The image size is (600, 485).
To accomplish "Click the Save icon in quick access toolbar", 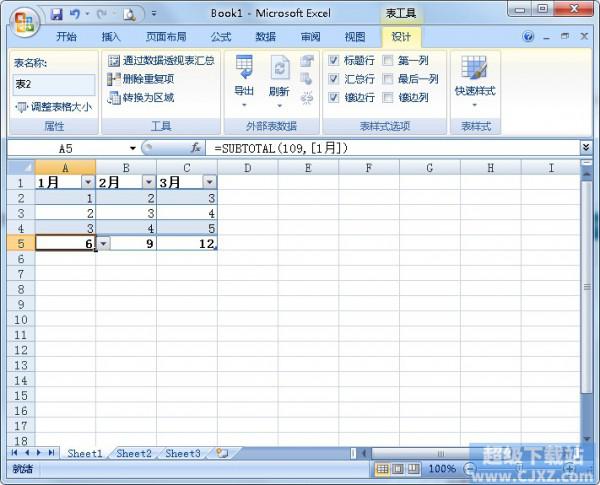I will [57, 14].
